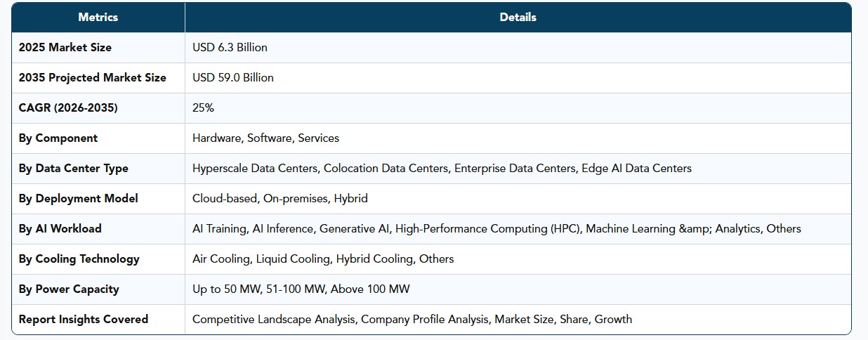Click the 25% CAGR value
Viewport: 868px width, 340px height.
point(203,108)
